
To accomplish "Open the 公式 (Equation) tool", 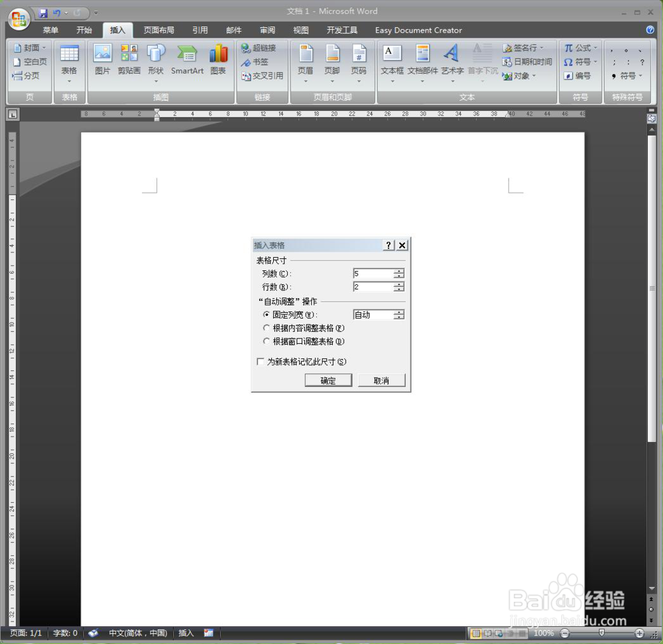I will click(579, 47).
